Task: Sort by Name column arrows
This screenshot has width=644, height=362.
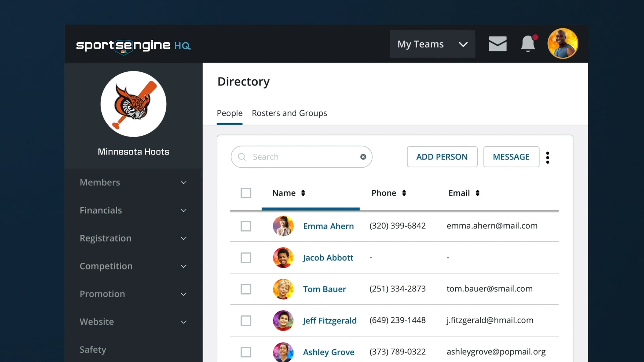Action: click(x=303, y=193)
